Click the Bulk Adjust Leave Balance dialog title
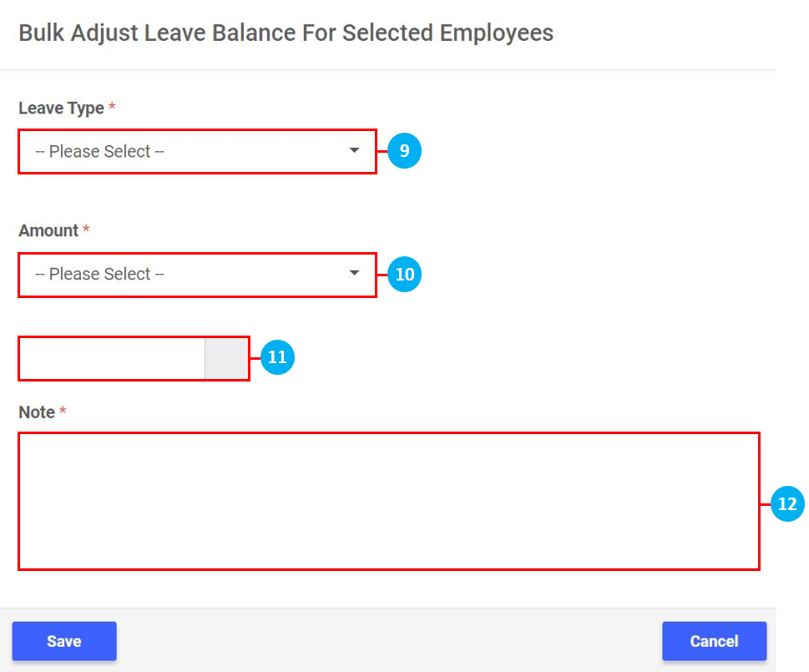This screenshot has width=809, height=672. [286, 33]
